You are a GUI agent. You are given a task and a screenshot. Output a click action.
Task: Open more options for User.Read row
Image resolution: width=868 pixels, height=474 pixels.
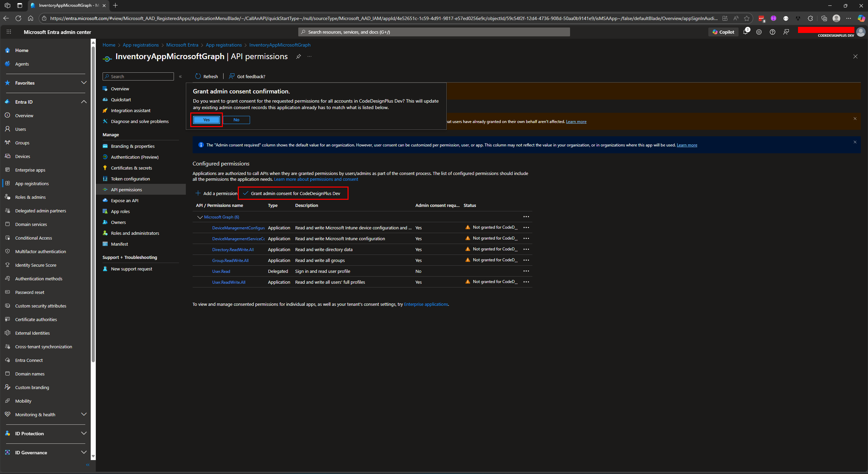point(526,271)
